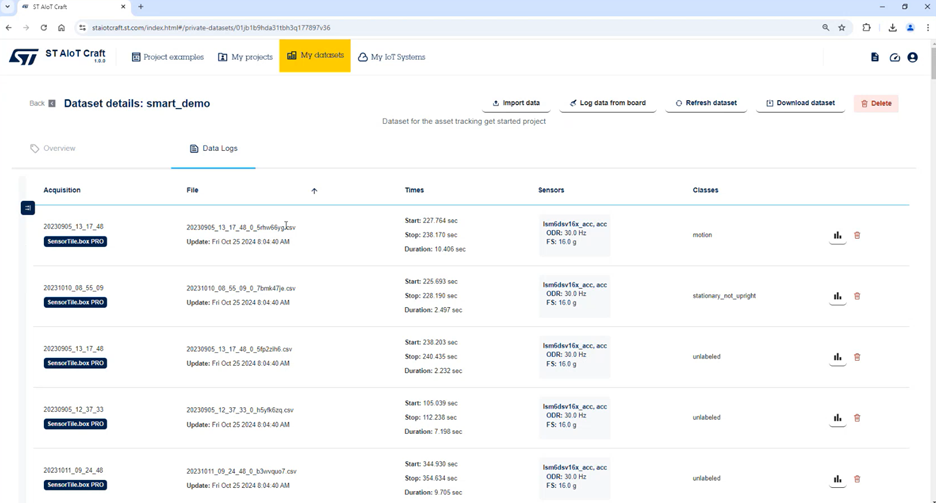Open documentation icon in header
The width and height of the screenshot is (936, 503).
click(875, 57)
